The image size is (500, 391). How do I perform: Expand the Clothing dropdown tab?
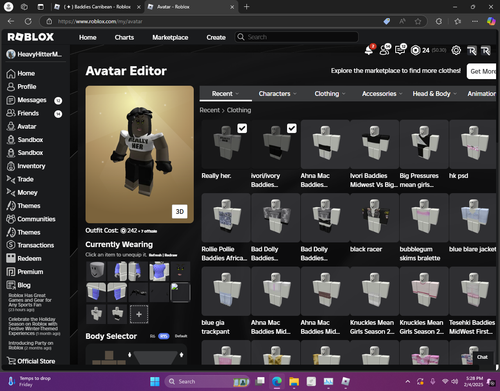(330, 94)
